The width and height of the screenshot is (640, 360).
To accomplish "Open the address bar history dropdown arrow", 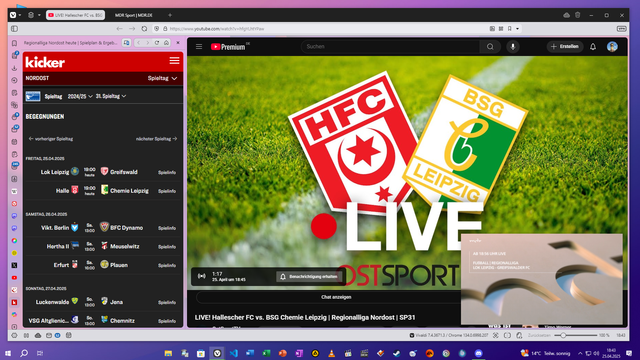I will 518,29.
